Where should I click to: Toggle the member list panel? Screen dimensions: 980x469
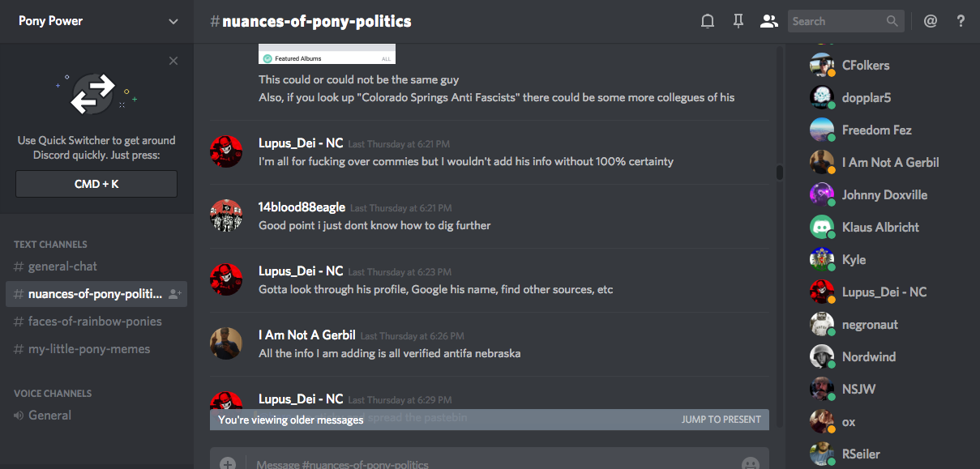[768, 22]
